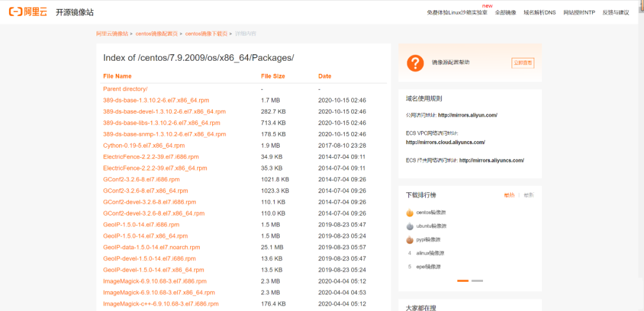Open the 反馈与建议 menu item

click(x=615, y=13)
